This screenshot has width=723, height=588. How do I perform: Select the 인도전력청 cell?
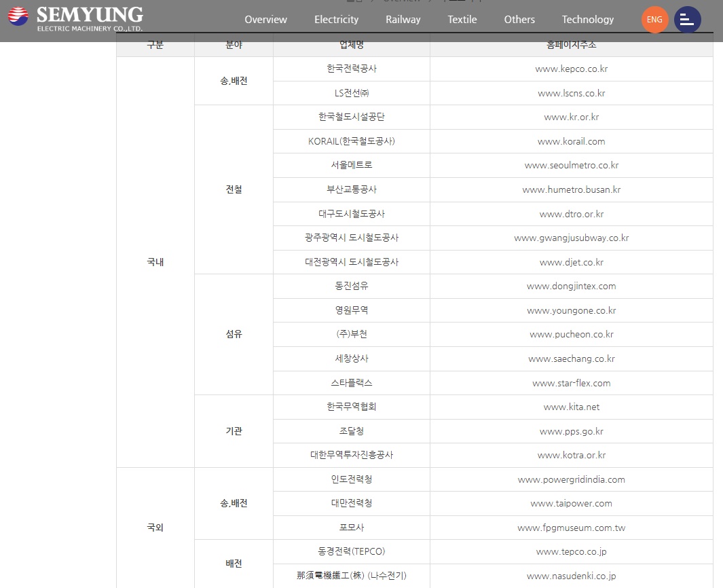352,479
